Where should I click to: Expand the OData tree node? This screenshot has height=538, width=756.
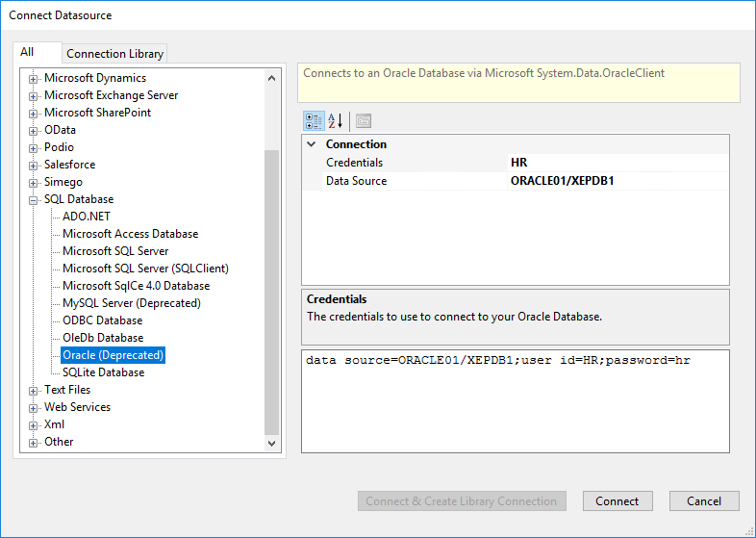[x=33, y=131]
